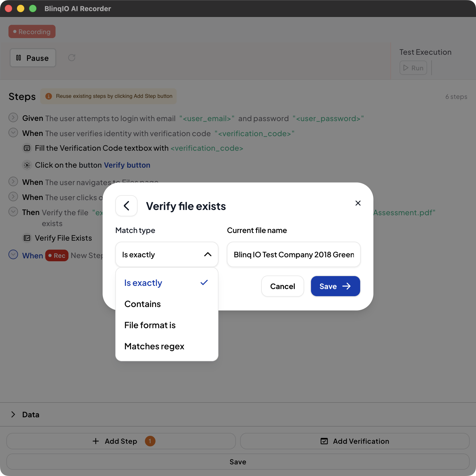Close the Verify file exists dialog
Viewport: 476px width, 476px height.
pos(358,203)
